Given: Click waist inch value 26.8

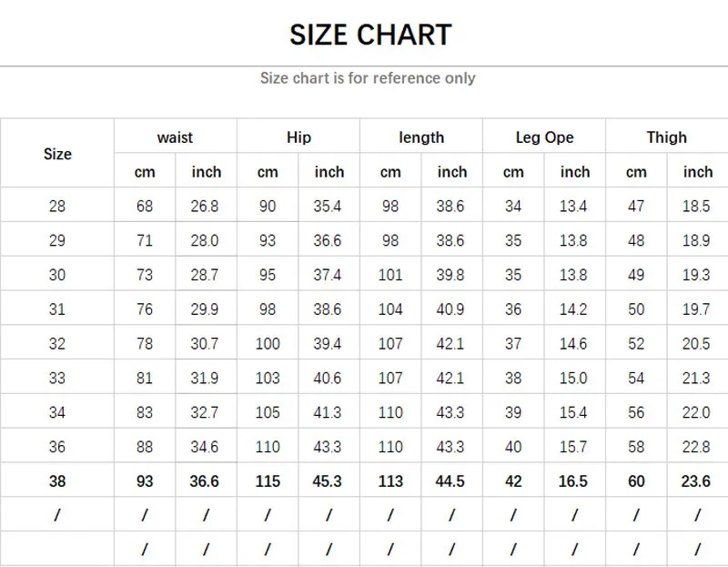Looking at the screenshot, I should click(x=204, y=206).
